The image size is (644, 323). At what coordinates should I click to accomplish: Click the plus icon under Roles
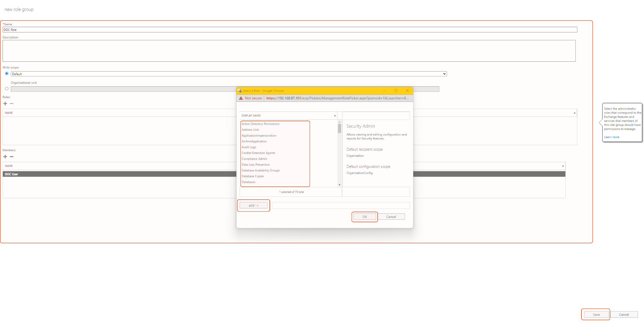[x=5, y=104]
